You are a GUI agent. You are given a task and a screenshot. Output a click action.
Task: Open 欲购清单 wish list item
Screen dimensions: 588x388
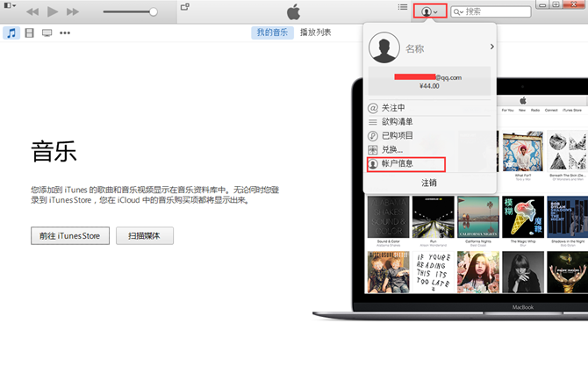pyautogui.click(x=429, y=122)
